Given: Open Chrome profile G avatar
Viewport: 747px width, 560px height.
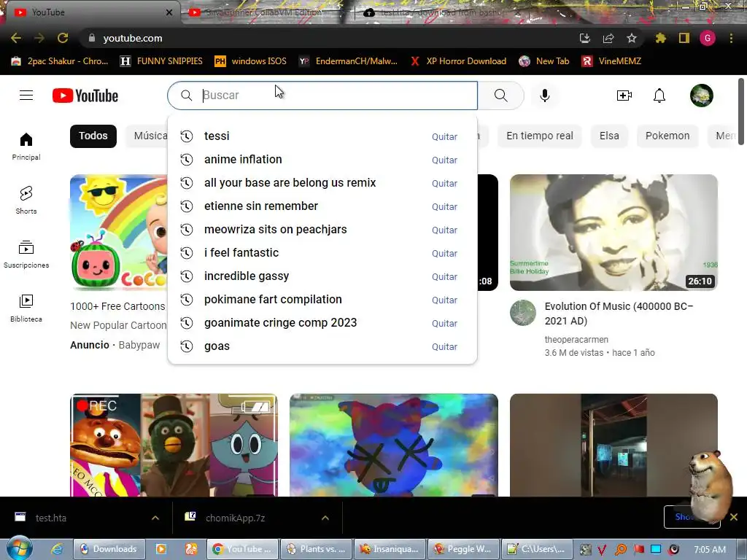Looking at the screenshot, I should coord(708,38).
